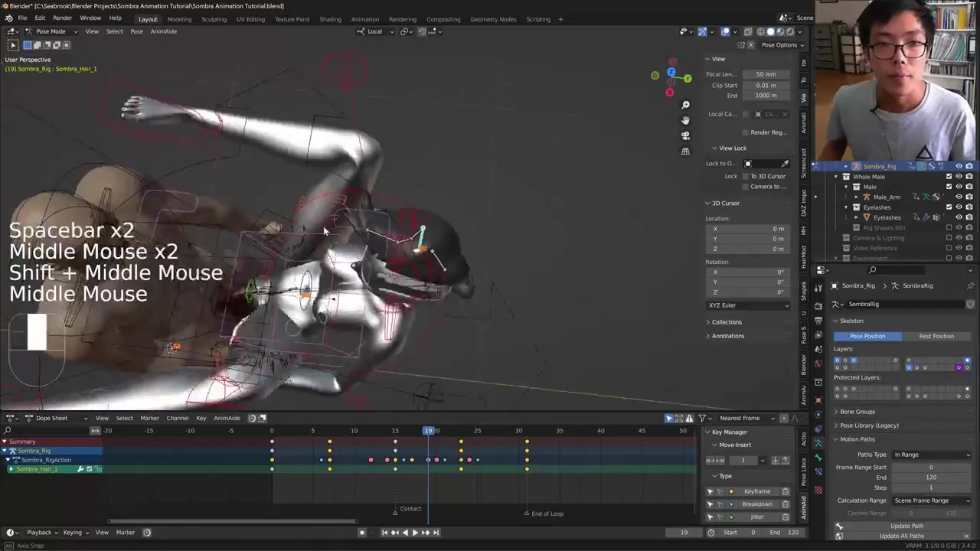Click the Focal Length 50 mm field
The image size is (980, 551).
pyautogui.click(x=766, y=74)
